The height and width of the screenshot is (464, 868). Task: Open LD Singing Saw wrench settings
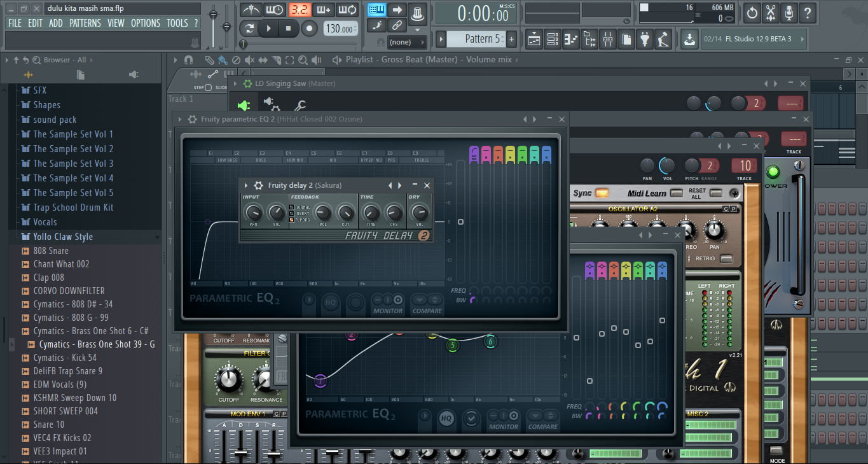[299, 105]
